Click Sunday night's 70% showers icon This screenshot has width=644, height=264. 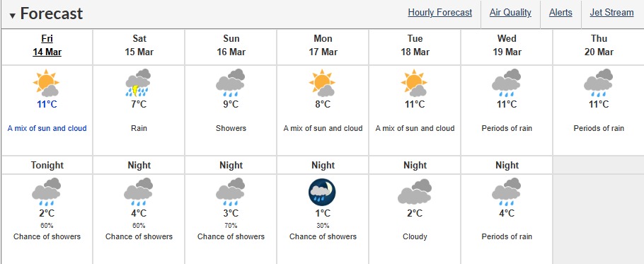click(231, 192)
